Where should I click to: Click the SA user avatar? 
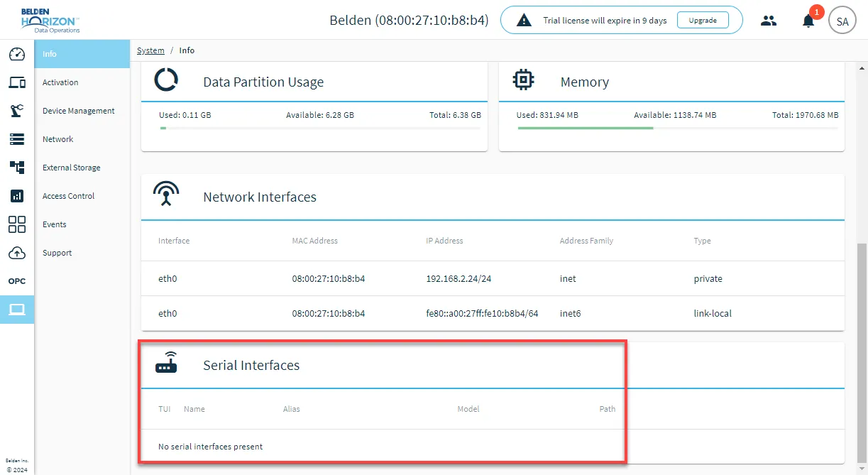coord(842,21)
